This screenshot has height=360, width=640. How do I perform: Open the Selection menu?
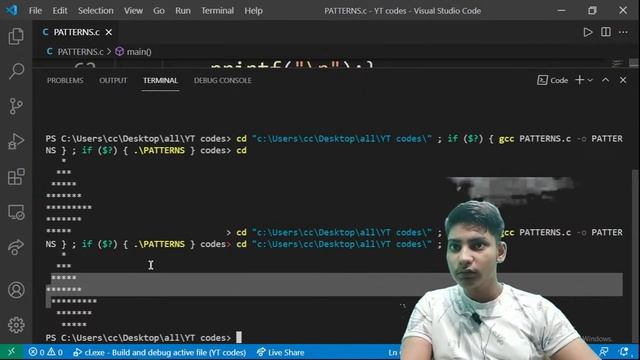[x=96, y=11]
